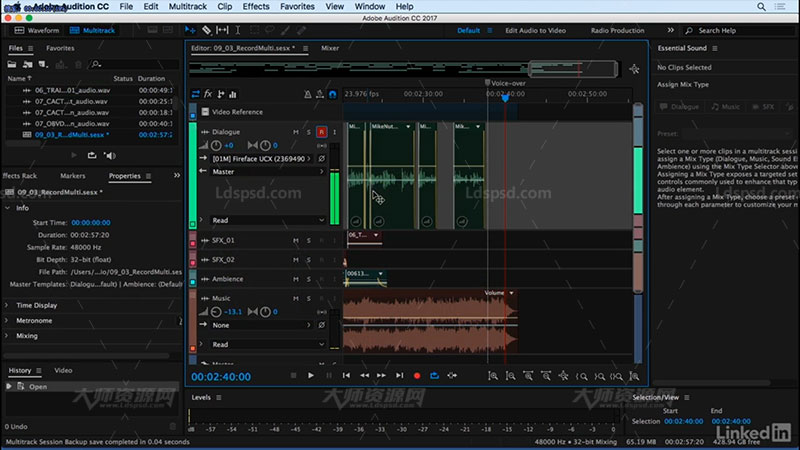Click the Dialogue track volume knob
800x450 pixels.
tap(216, 146)
